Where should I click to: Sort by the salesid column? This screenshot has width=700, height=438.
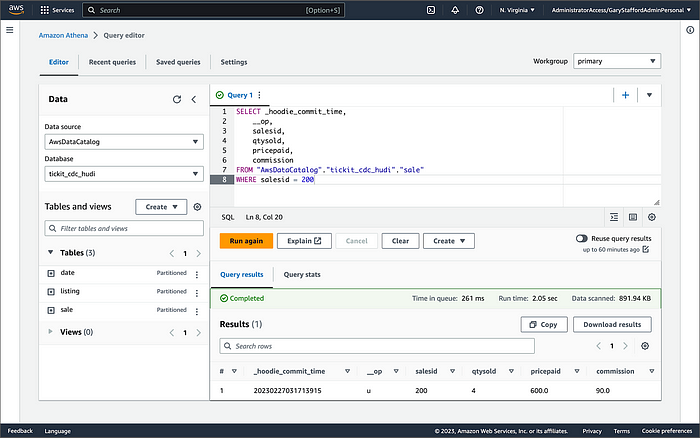point(452,371)
